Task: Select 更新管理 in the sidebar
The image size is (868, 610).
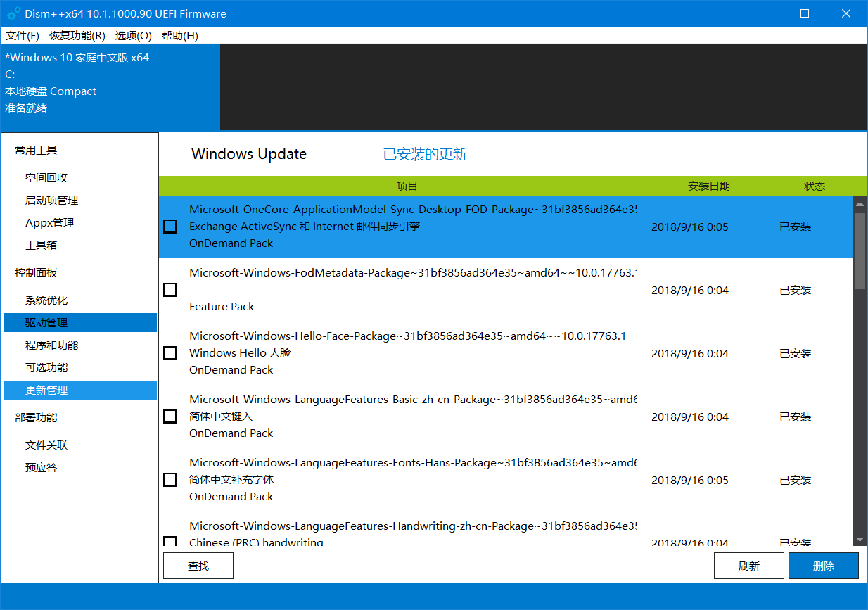Action: [x=80, y=390]
